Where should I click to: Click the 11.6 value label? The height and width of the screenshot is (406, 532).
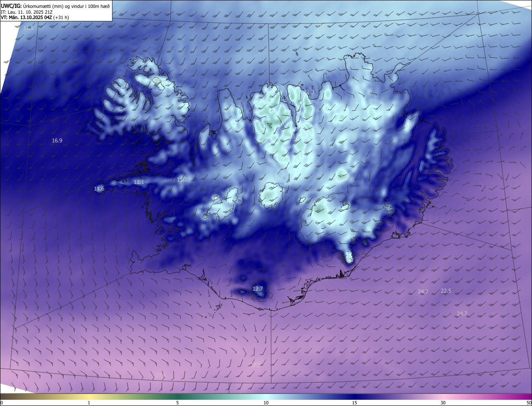click(x=99, y=189)
